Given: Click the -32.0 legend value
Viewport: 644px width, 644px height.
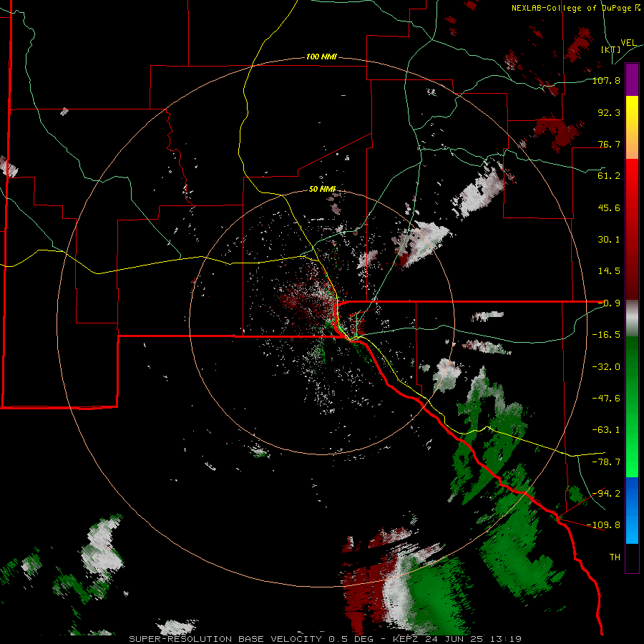Looking at the screenshot, I should 606,366.
